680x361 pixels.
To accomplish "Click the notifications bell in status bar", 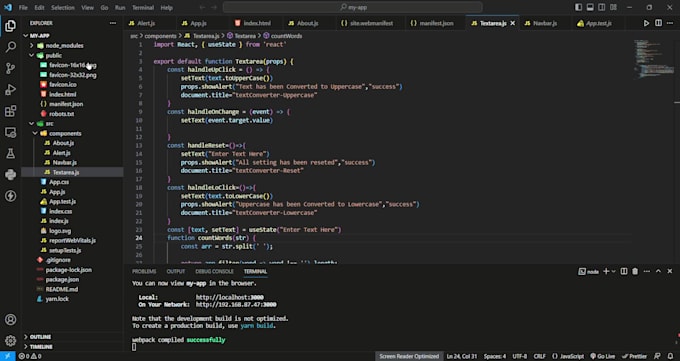I will (x=670, y=356).
